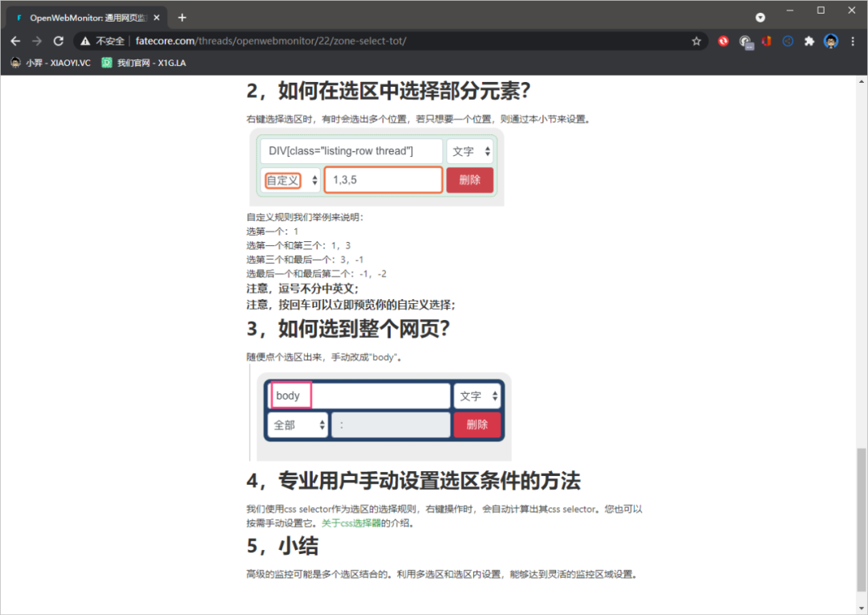Viewport: 868px width, 615px height.
Task: Click the DIV[class="listing-row thread"] selector field
Action: [x=351, y=151]
